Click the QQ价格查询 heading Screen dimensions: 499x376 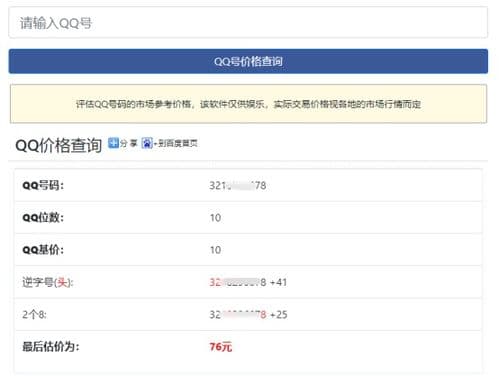click(58, 145)
